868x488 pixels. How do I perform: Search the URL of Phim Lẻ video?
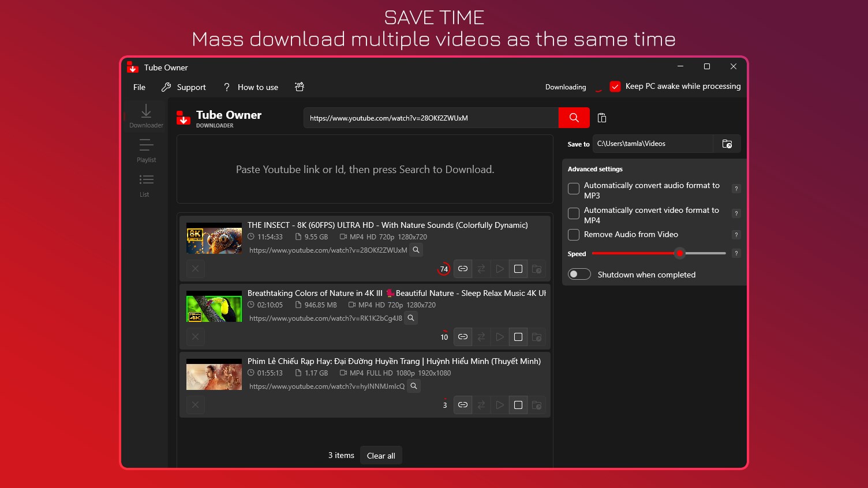point(414,386)
